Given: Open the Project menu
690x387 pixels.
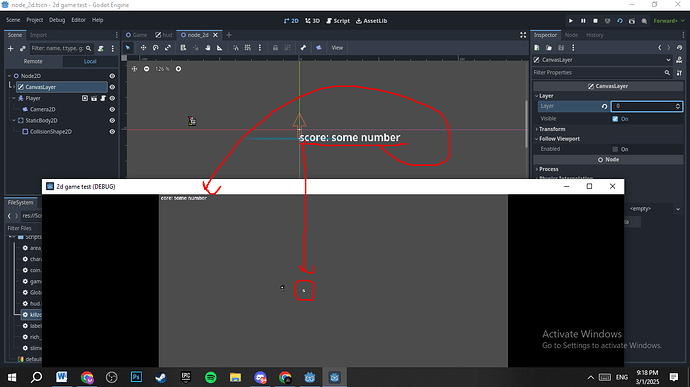Looking at the screenshot, I should (x=34, y=20).
